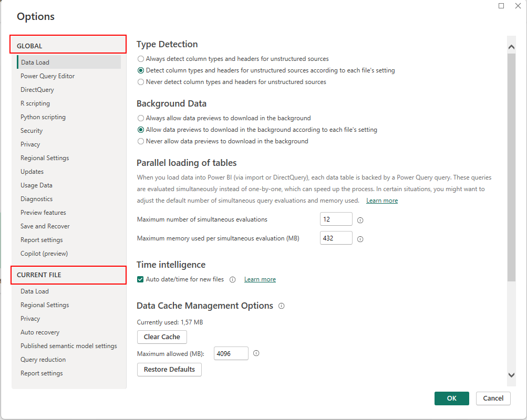This screenshot has width=527, height=420.
Task: Select Always allow data previews in background
Action: click(140, 118)
